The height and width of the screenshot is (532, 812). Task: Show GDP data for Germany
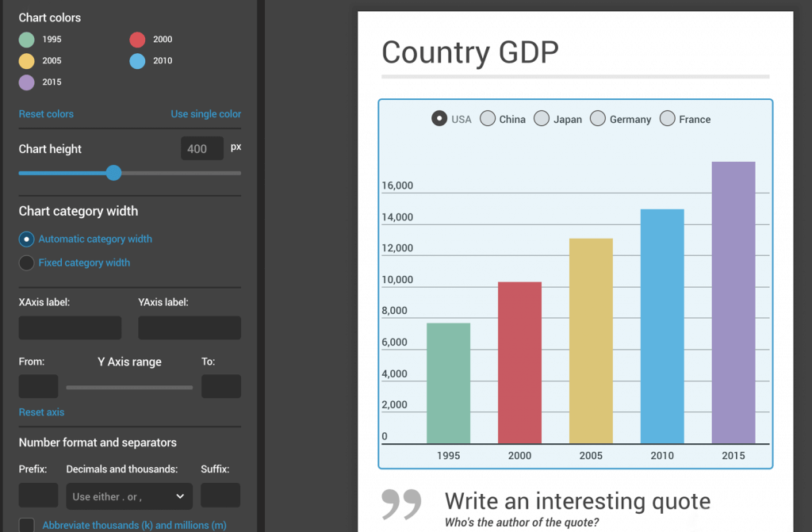(597, 118)
